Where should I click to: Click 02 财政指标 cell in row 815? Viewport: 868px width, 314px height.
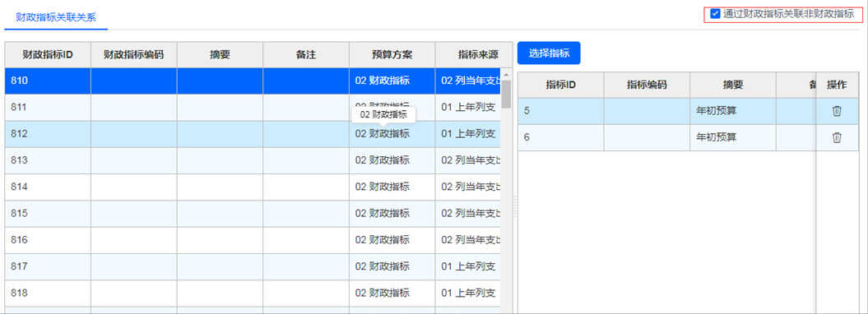click(392, 214)
